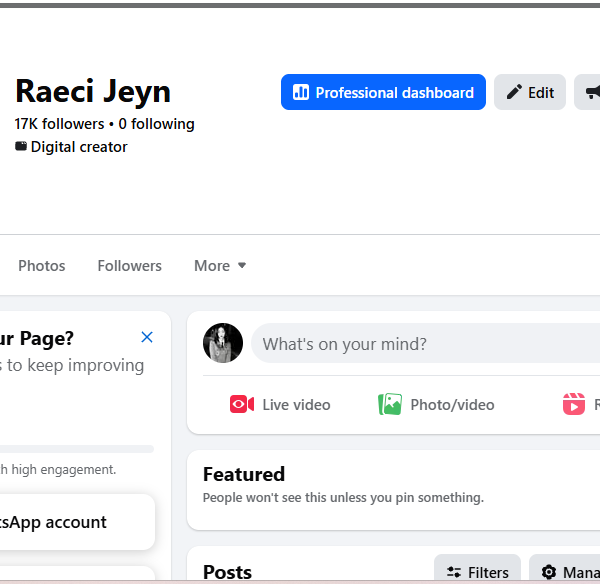The height and width of the screenshot is (584, 600).
Task: Open the Followers tab
Action: coord(129,266)
